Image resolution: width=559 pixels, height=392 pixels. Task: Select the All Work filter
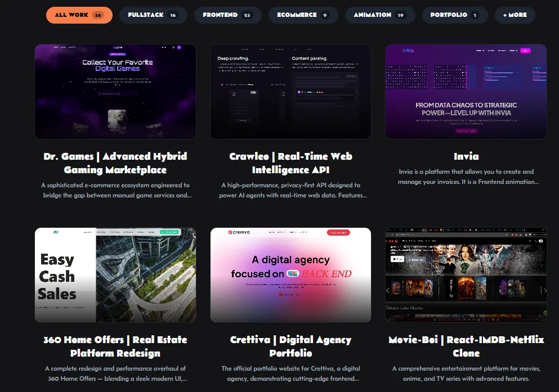79,15
